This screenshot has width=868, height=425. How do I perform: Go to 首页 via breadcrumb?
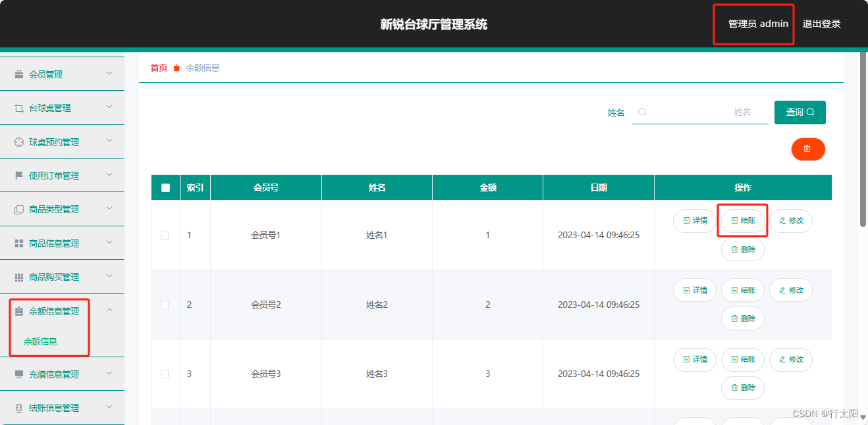[159, 68]
